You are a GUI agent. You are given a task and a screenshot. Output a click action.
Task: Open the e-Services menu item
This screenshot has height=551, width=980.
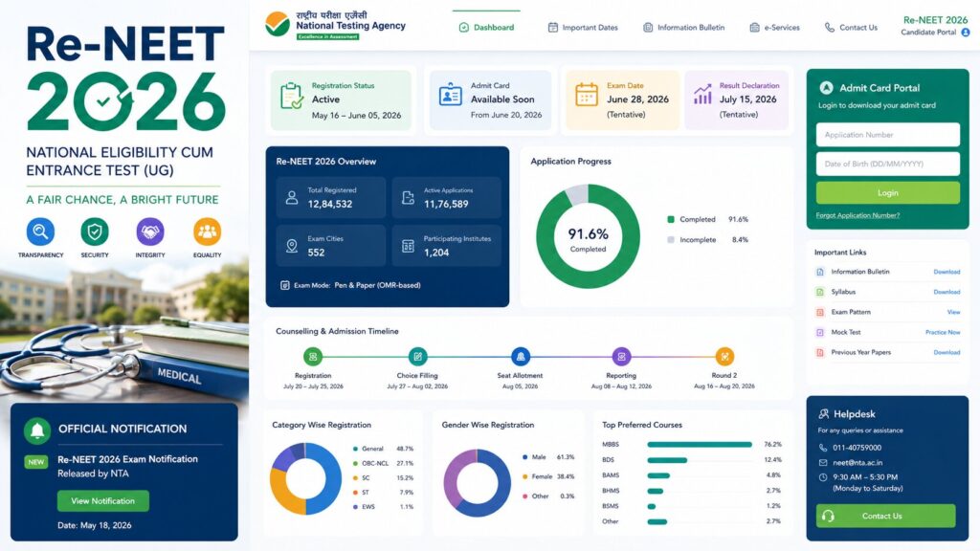[x=774, y=28]
